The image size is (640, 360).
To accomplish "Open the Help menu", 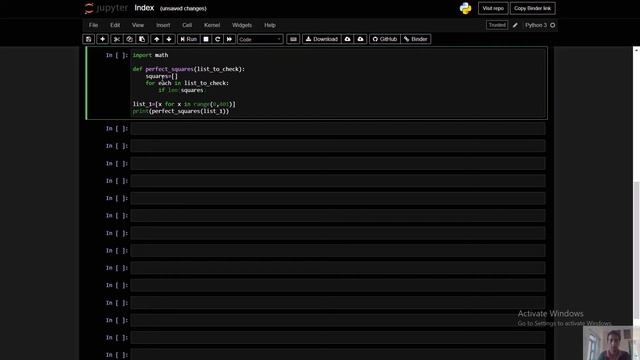I will [270, 25].
